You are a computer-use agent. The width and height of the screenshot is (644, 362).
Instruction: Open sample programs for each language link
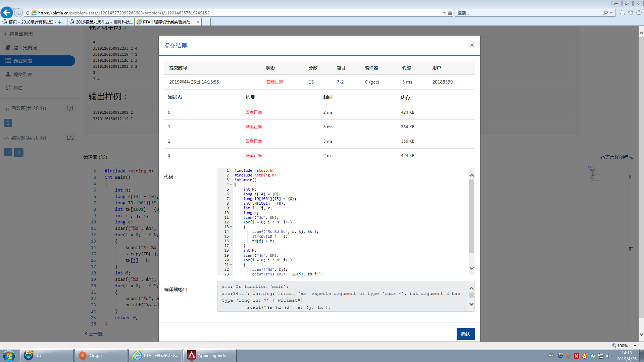[x=616, y=157]
